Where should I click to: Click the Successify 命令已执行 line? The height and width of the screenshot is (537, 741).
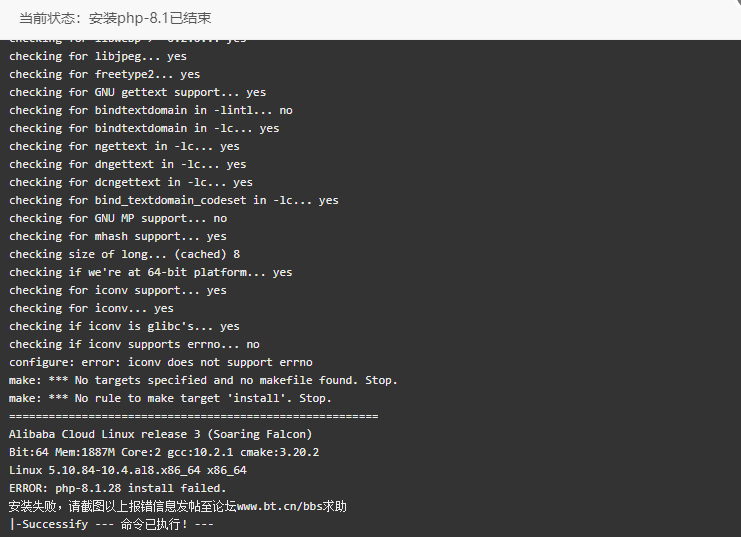click(112, 524)
